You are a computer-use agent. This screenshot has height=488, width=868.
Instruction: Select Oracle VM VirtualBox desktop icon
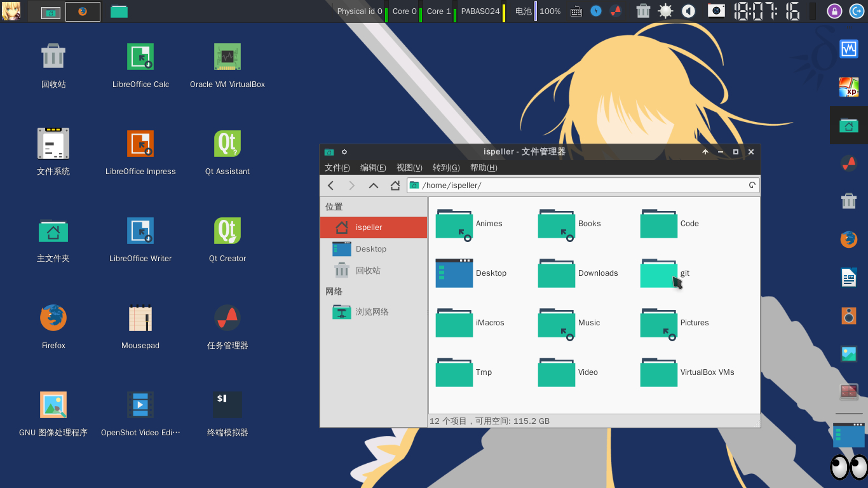[227, 66]
